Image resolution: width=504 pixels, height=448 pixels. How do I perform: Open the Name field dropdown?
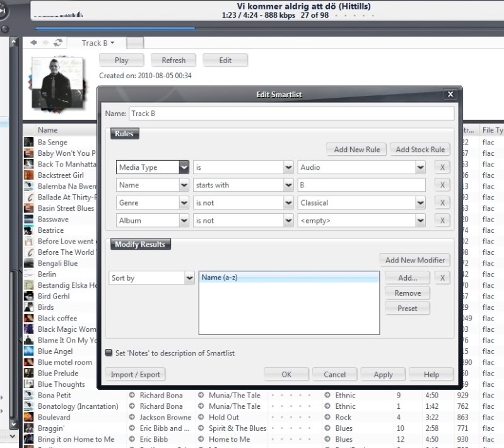[x=184, y=185]
